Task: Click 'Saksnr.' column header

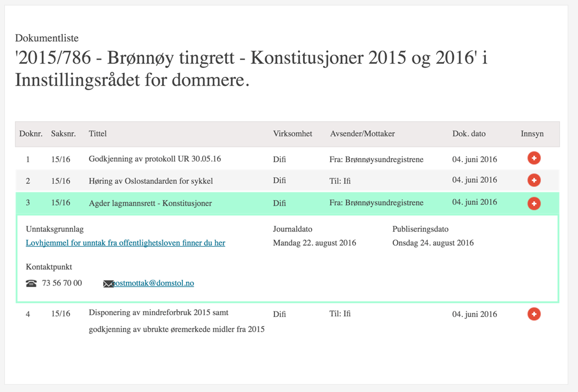Action: 63,134
